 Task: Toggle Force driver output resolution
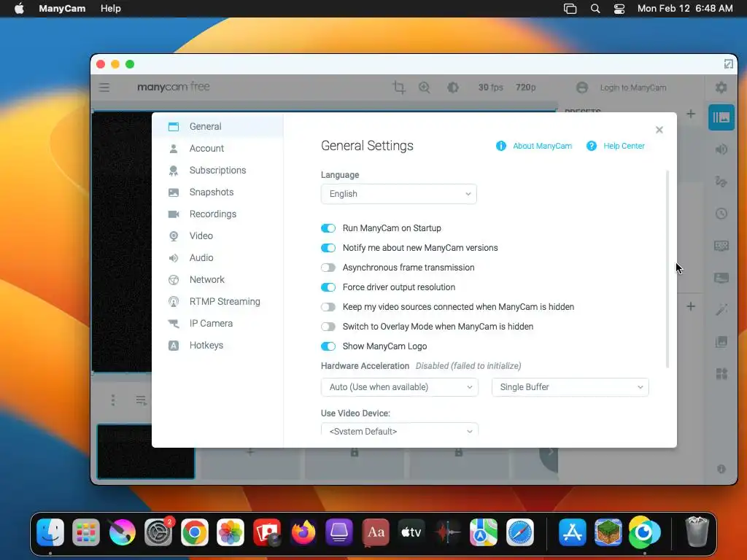(328, 287)
